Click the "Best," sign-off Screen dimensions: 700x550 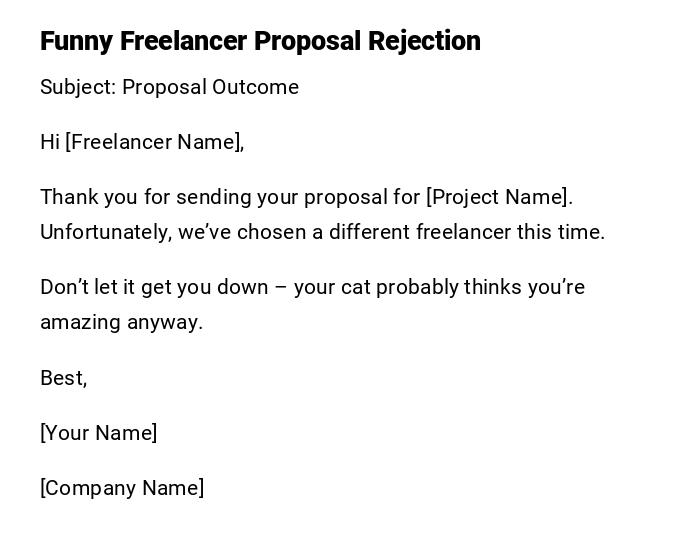coord(63,378)
